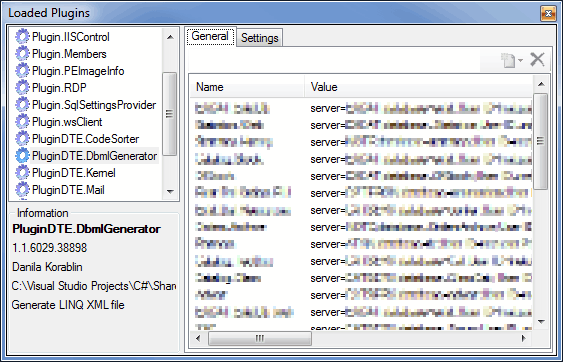Click values table scroll right arrow
563x362 pixels.
pos(524,338)
